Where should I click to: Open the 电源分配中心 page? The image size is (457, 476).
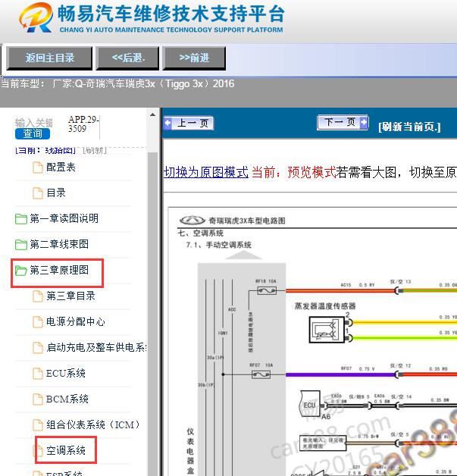coord(76,321)
